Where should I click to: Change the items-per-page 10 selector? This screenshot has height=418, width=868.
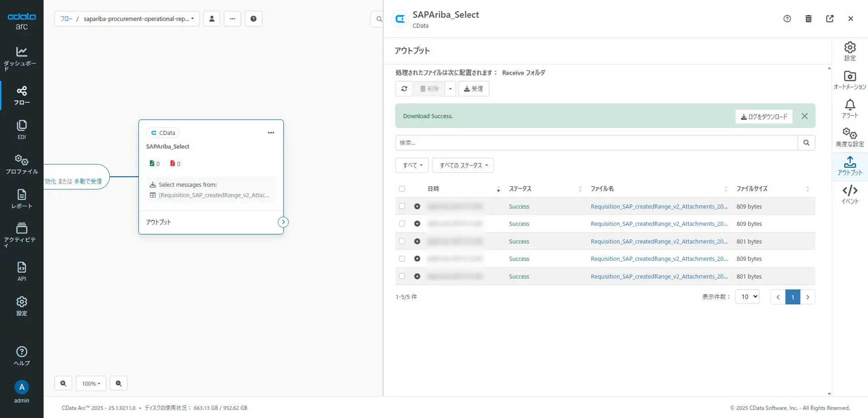[x=748, y=297]
